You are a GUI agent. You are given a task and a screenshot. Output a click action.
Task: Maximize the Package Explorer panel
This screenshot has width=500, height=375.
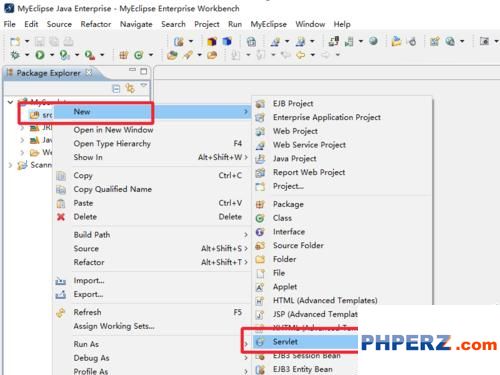[x=144, y=71]
